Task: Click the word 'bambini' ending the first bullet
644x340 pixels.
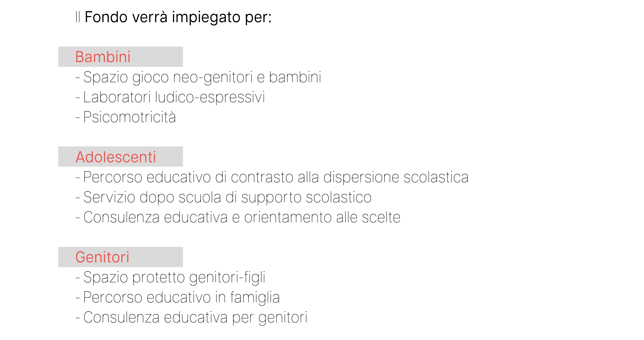Action: pos(295,77)
